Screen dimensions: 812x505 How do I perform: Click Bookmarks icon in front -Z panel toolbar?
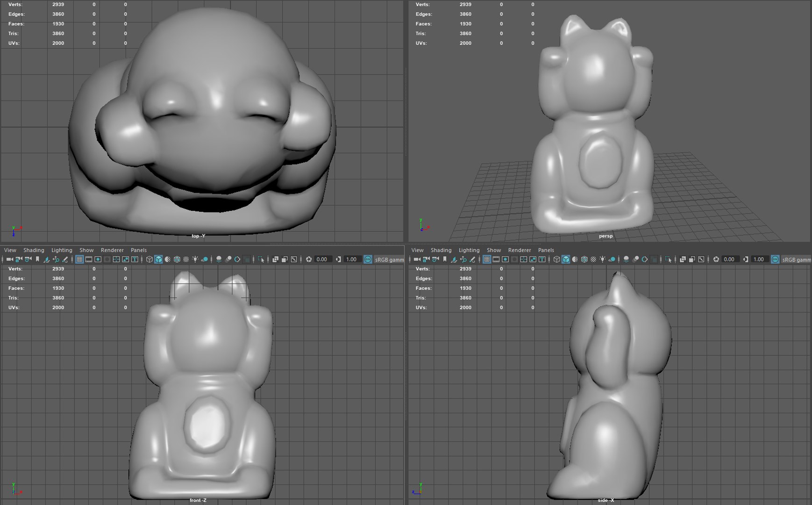point(37,260)
